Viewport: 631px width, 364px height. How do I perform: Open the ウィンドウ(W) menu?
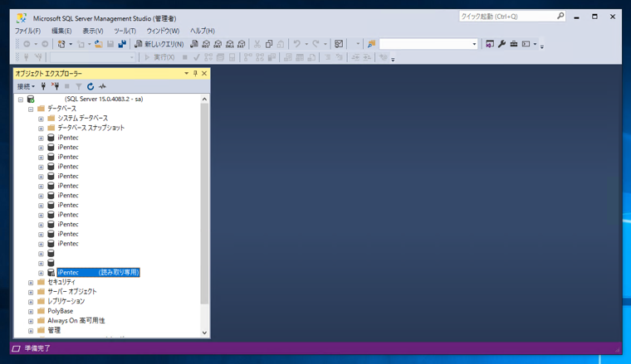[x=163, y=31]
